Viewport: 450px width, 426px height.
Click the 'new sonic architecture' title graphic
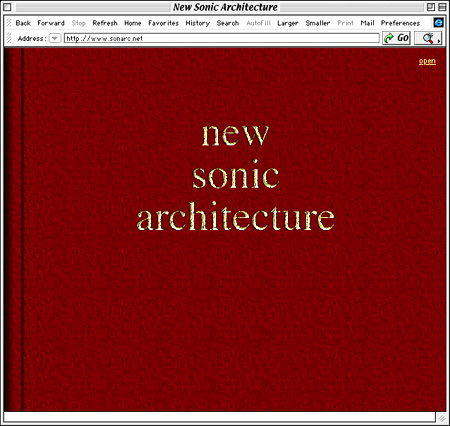(x=235, y=176)
